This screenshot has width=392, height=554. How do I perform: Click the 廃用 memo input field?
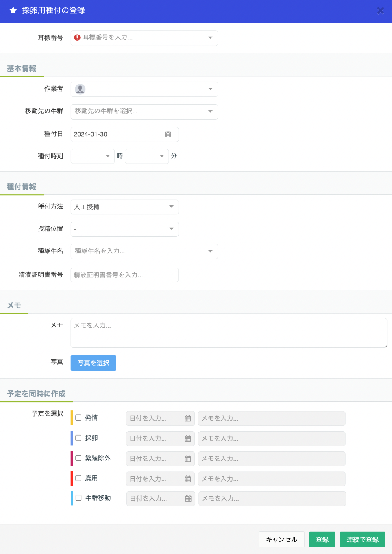click(x=272, y=479)
